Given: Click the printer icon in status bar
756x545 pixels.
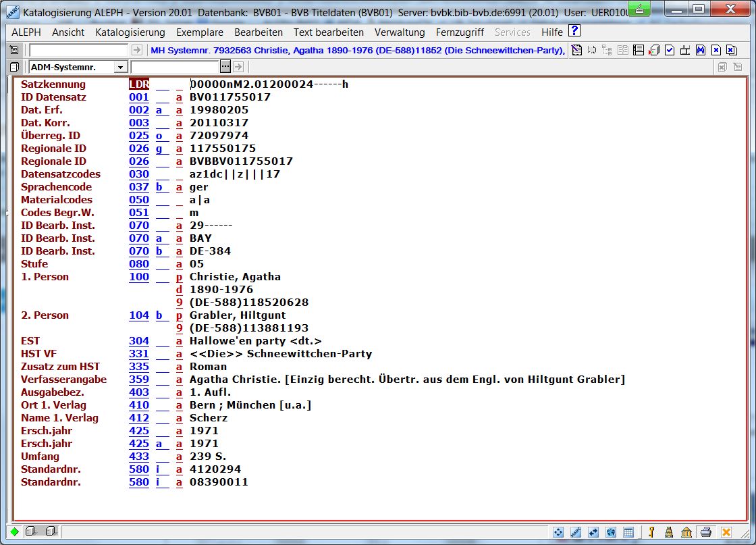Looking at the screenshot, I should click(705, 532).
